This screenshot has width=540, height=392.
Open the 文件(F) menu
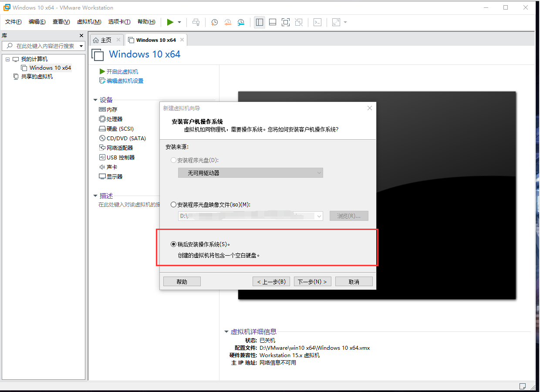tap(13, 22)
